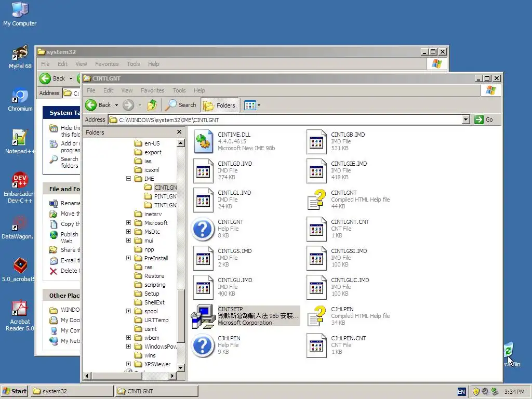
Task: Select the CINTLGD.IMD file icon
Action: coord(204,171)
